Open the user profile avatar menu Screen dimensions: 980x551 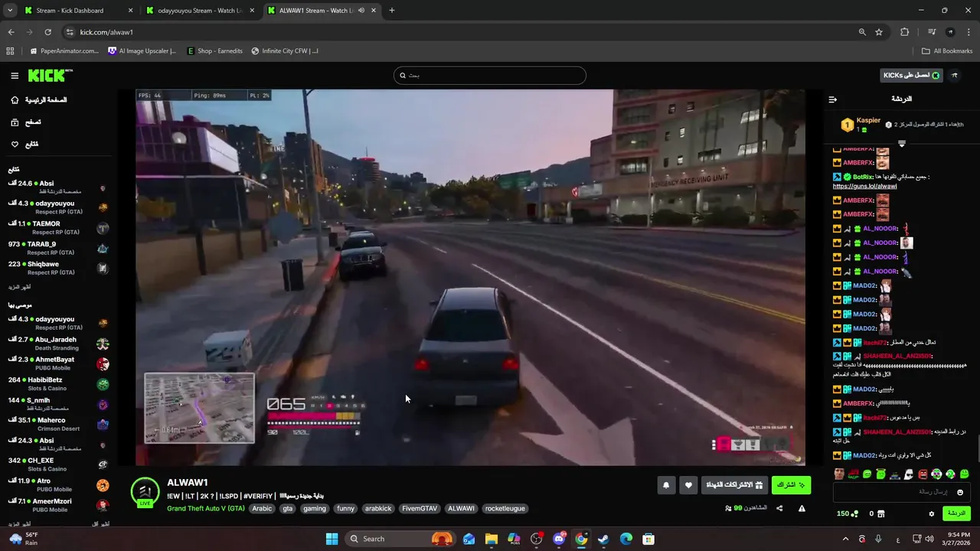click(x=955, y=75)
